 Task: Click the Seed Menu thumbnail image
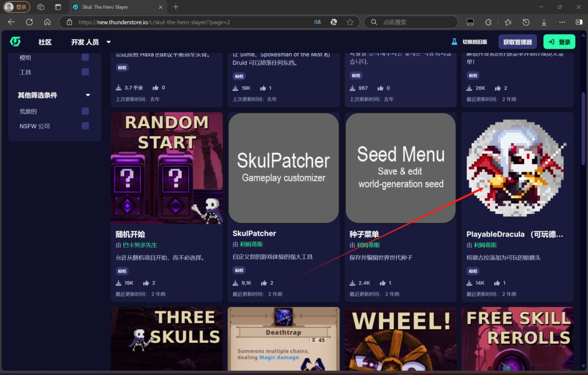tap(401, 168)
